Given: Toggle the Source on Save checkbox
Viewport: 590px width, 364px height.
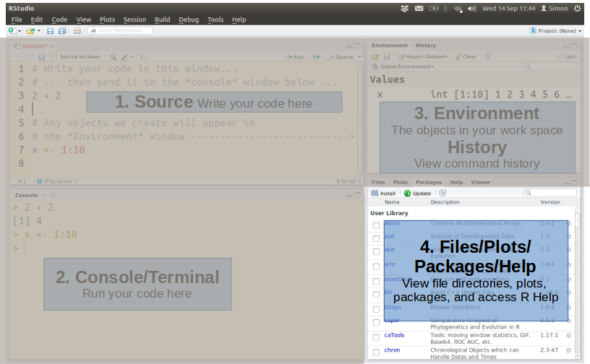Looking at the screenshot, I should pyautogui.click(x=54, y=57).
